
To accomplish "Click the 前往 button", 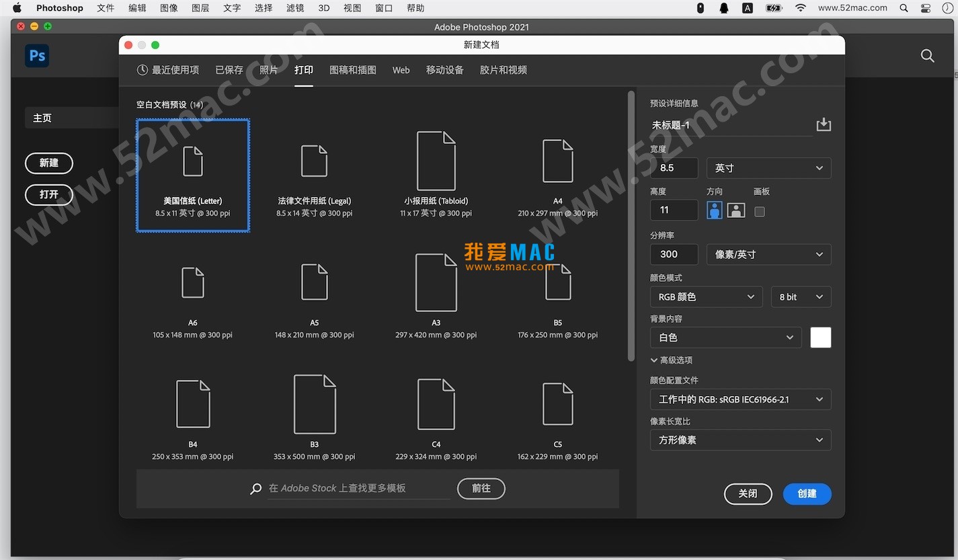I will pyautogui.click(x=481, y=488).
